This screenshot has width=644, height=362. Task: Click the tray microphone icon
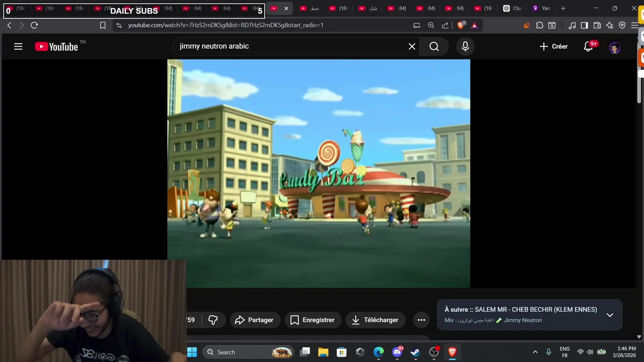(549, 352)
